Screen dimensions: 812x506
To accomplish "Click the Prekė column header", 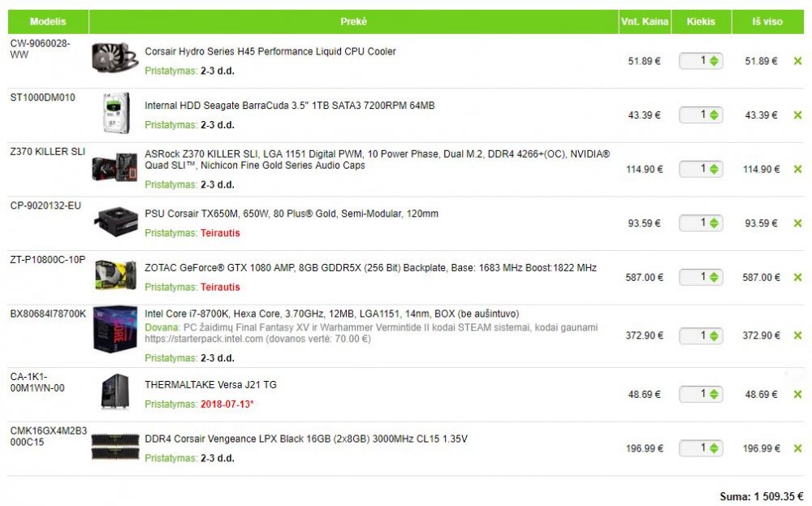I will (x=354, y=22).
